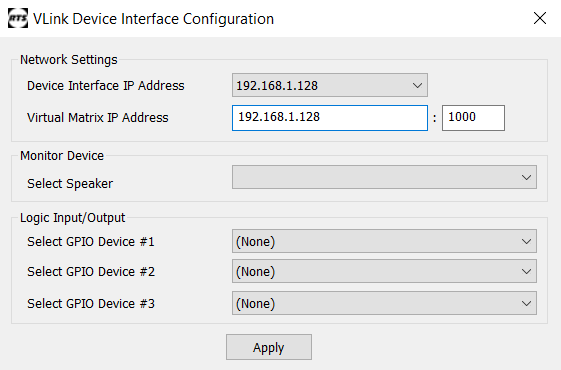The image size is (561, 370).
Task: Expand the Select GPIO Device #1 dropdown
Action: pos(384,241)
